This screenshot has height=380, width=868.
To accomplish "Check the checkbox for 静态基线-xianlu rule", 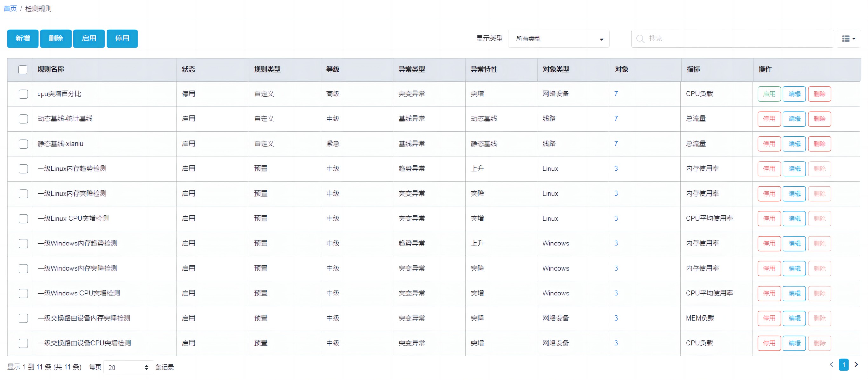I will pos(23,144).
